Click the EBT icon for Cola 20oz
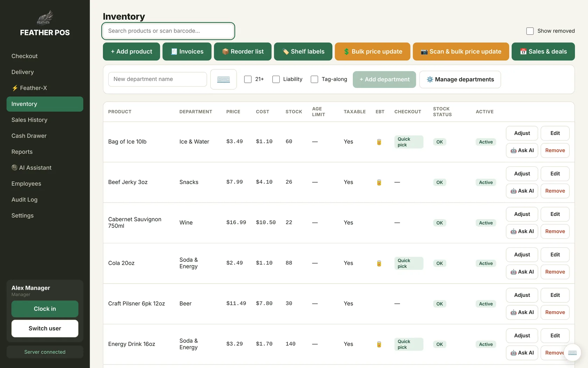588x368 pixels. (379, 263)
